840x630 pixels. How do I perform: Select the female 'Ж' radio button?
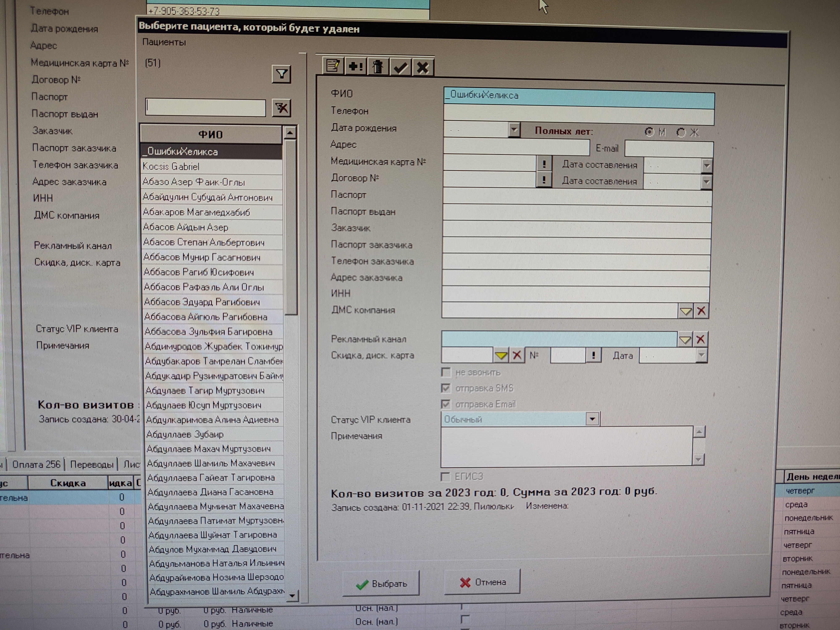[681, 132]
